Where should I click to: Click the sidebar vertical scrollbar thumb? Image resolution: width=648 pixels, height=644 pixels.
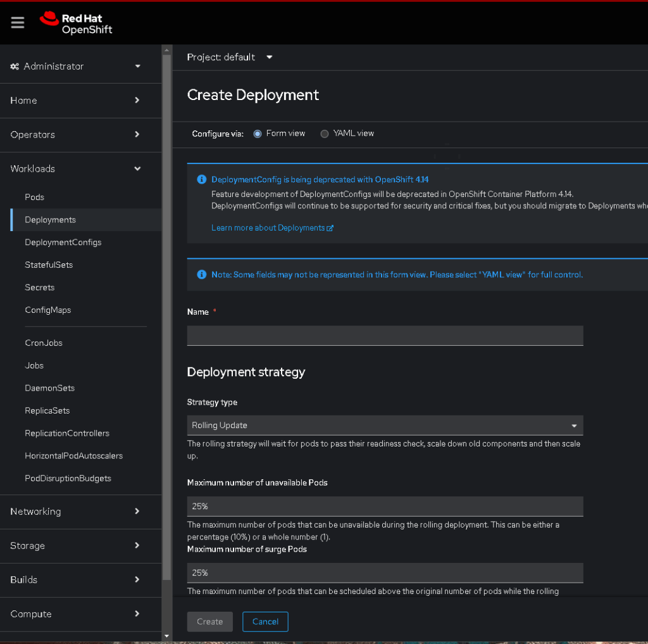pos(166,318)
